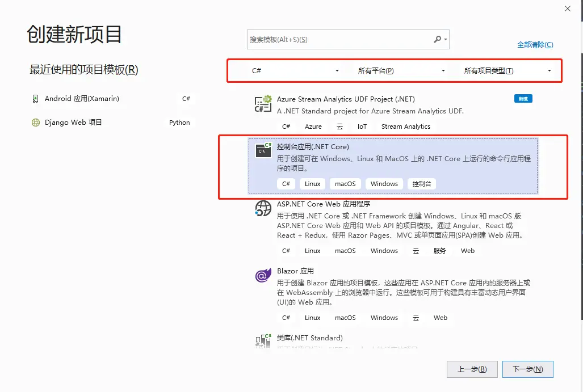Click the 最近使用的项目模板 heading
The height and width of the screenshot is (392, 583).
tap(83, 69)
